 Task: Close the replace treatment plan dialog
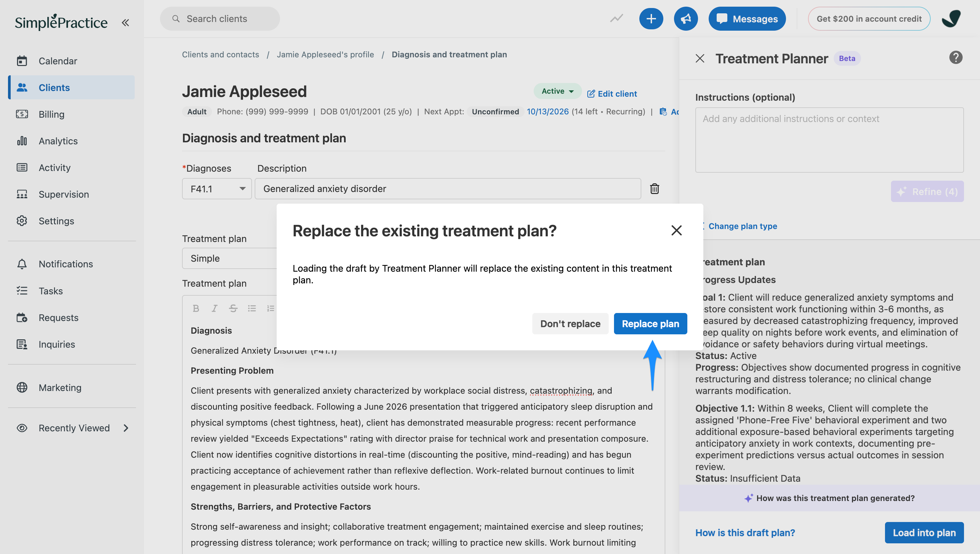pyautogui.click(x=676, y=230)
